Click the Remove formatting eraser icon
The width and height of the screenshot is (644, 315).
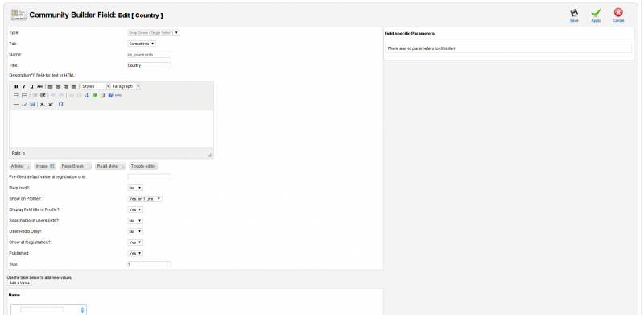coord(24,105)
